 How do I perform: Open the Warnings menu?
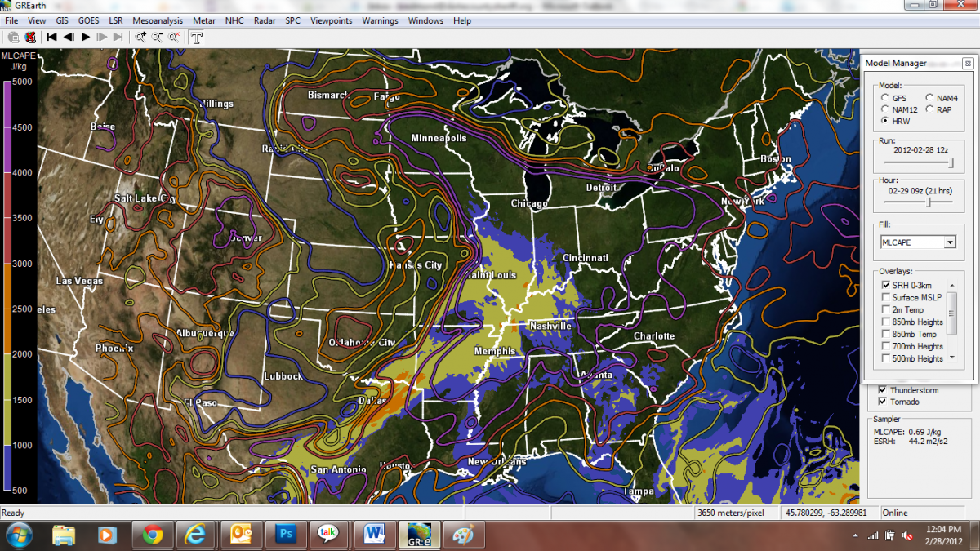380,20
